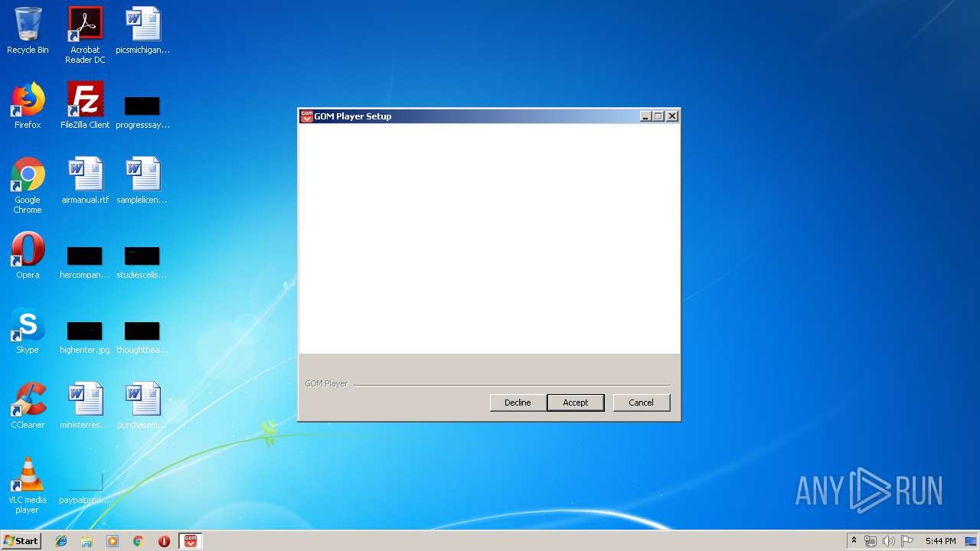Launch Skype from the desktop
Image resolution: width=980 pixels, height=551 pixels.
(28, 331)
